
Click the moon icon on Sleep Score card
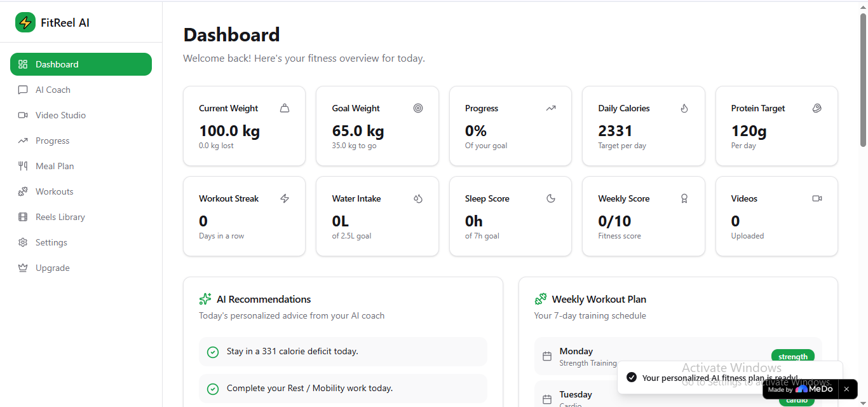[x=551, y=198]
